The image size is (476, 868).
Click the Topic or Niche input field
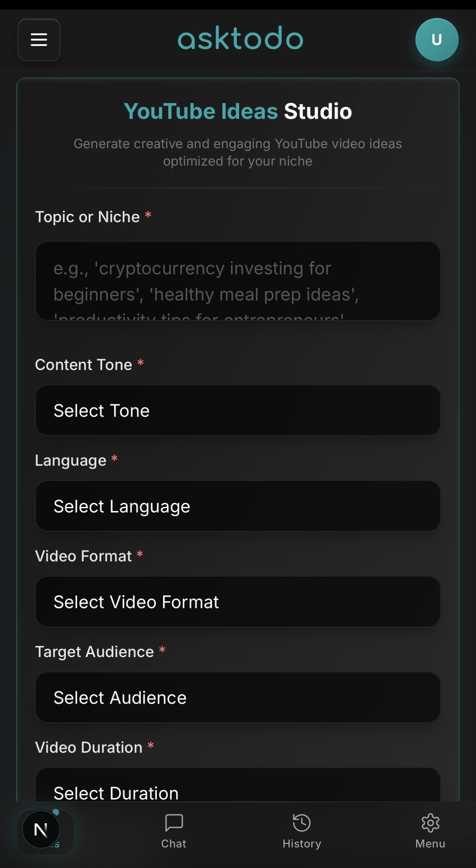click(x=238, y=281)
